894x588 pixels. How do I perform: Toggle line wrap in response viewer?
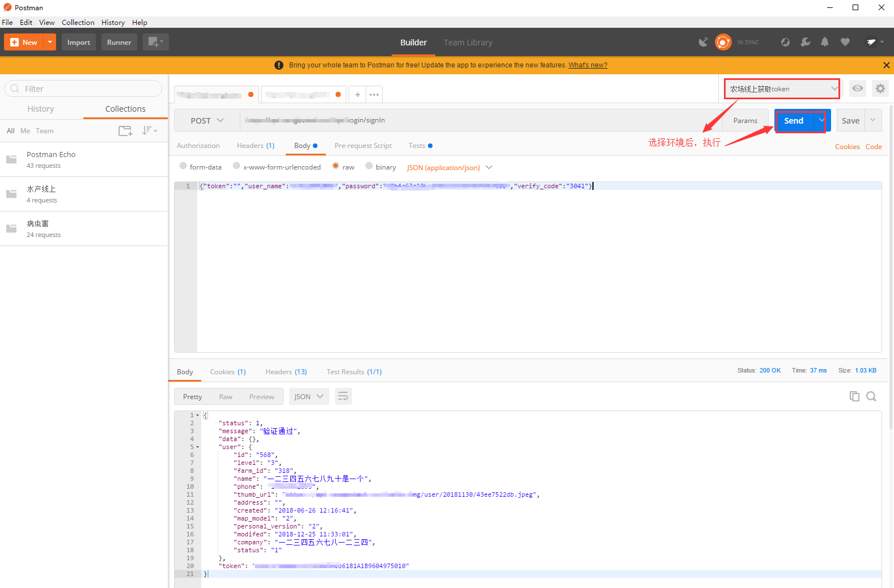(343, 396)
